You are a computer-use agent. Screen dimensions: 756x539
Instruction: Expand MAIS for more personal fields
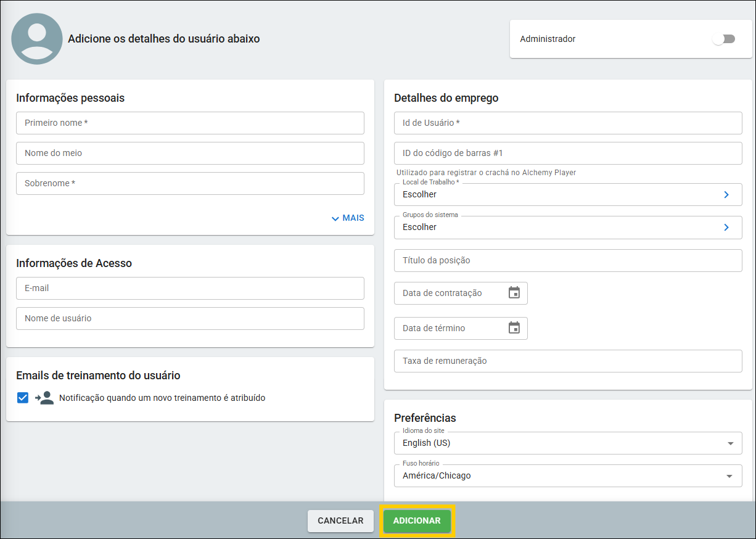pos(348,218)
